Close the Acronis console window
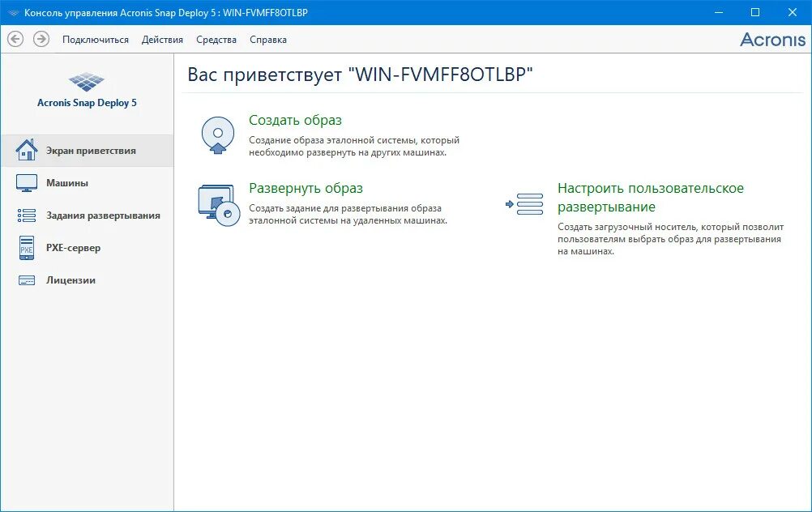The height and width of the screenshot is (512, 812). 793,12
